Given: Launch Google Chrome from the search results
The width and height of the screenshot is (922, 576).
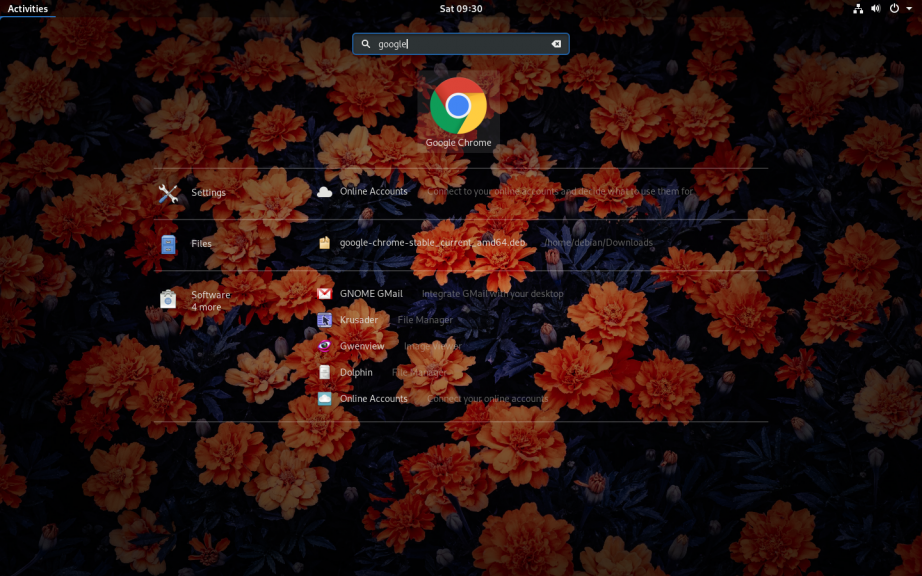Looking at the screenshot, I should point(458,108).
